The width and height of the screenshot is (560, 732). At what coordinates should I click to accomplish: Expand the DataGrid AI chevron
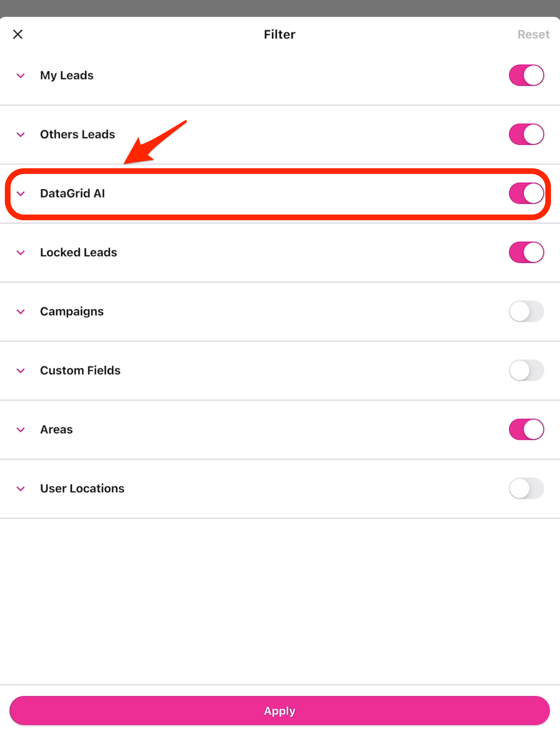click(21, 193)
